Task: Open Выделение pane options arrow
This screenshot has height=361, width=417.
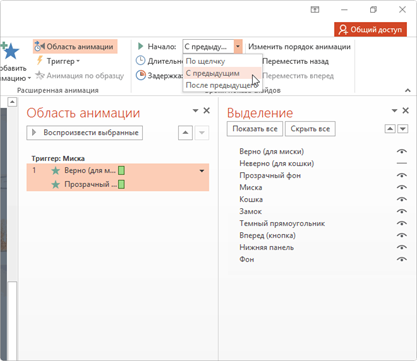Action: click(x=394, y=111)
